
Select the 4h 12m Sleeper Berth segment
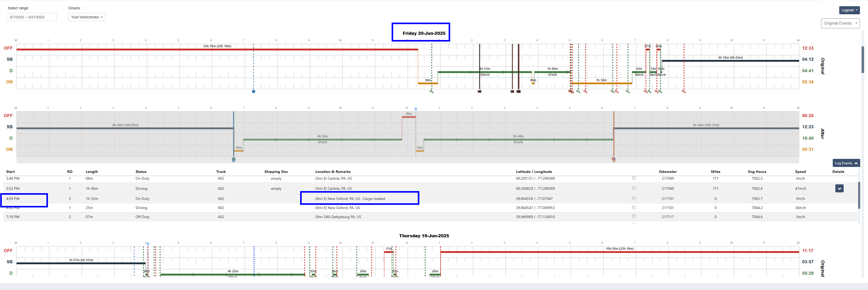(x=730, y=61)
